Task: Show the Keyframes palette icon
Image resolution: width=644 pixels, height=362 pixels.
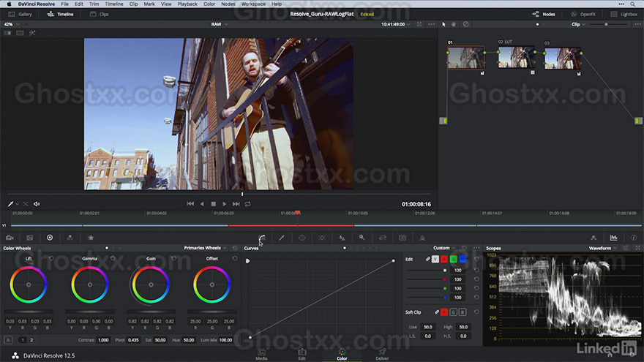Action: coord(594,238)
